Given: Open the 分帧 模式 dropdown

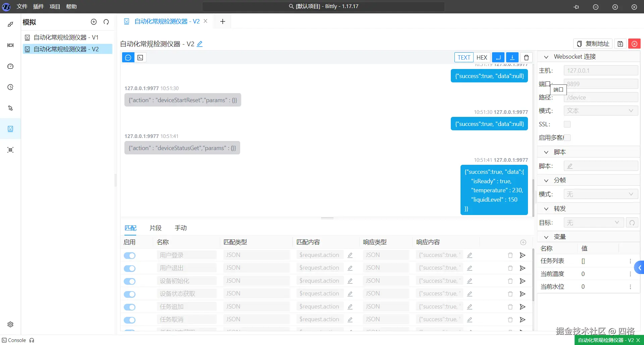Looking at the screenshot, I should click(x=601, y=194).
